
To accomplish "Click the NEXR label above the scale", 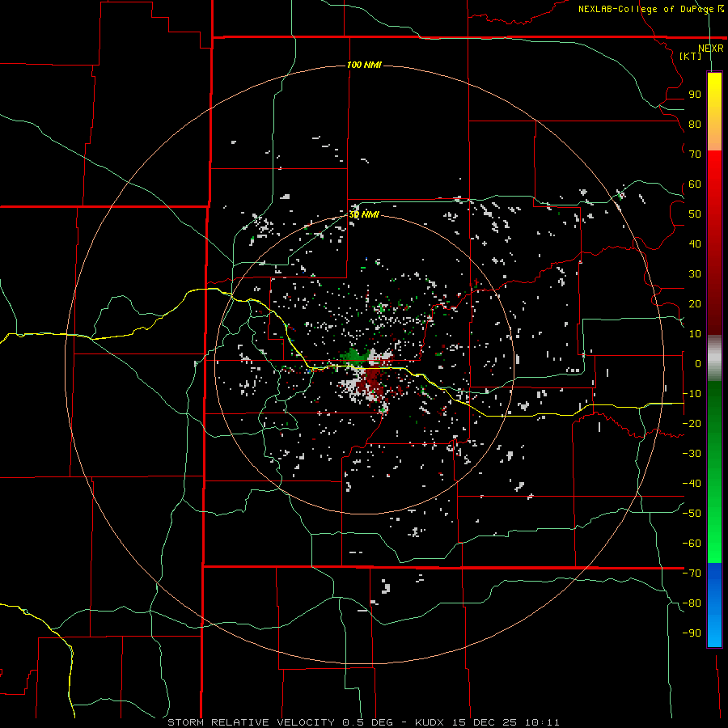I will click(710, 49).
